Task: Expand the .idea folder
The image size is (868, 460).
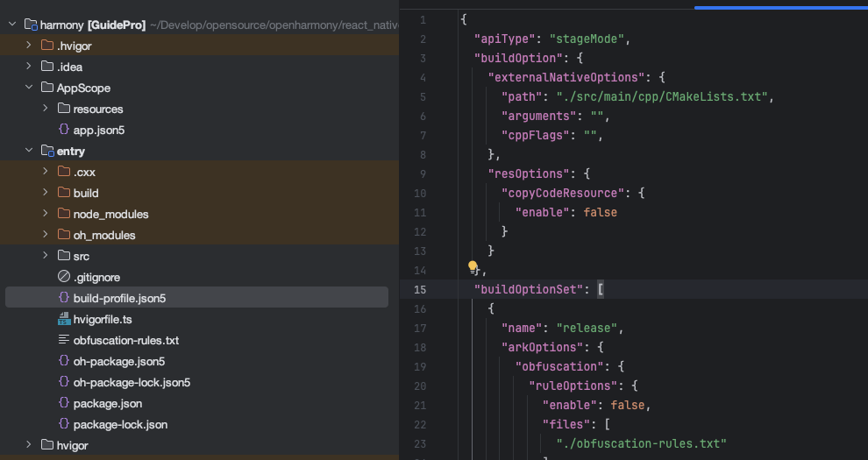Action: pyautogui.click(x=29, y=67)
